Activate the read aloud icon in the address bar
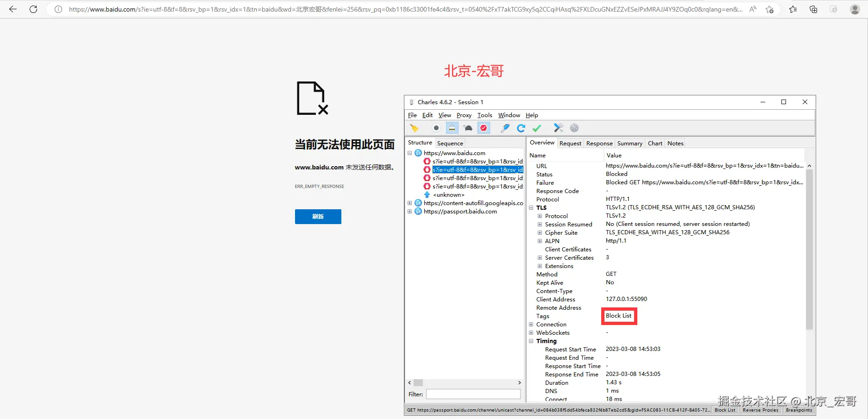Screen dimensions: 868x419 coord(753,9)
